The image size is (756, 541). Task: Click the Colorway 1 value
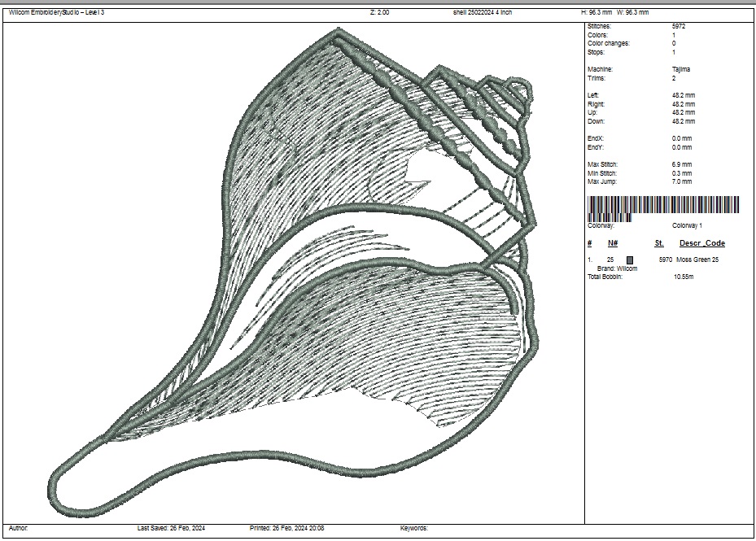coord(687,225)
